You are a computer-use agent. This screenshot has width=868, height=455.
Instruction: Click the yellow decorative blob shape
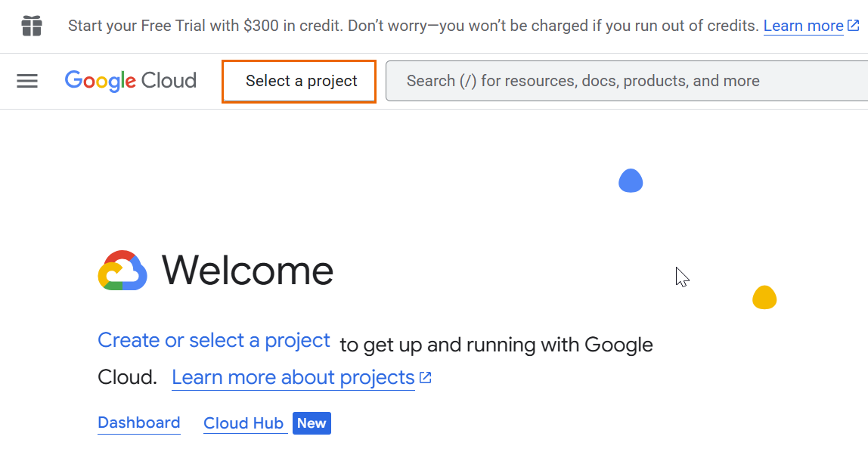pyautogui.click(x=764, y=298)
